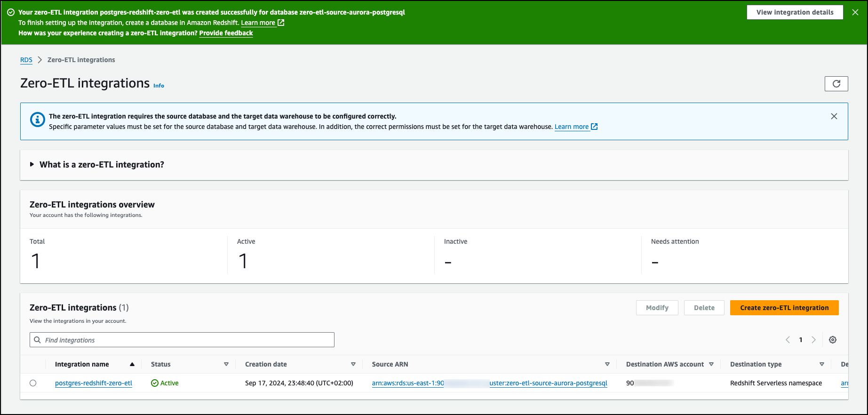The height and width of the screenshot is (415, 868).
Task: Click the Total count value
Action: click(x=36, y=261)
